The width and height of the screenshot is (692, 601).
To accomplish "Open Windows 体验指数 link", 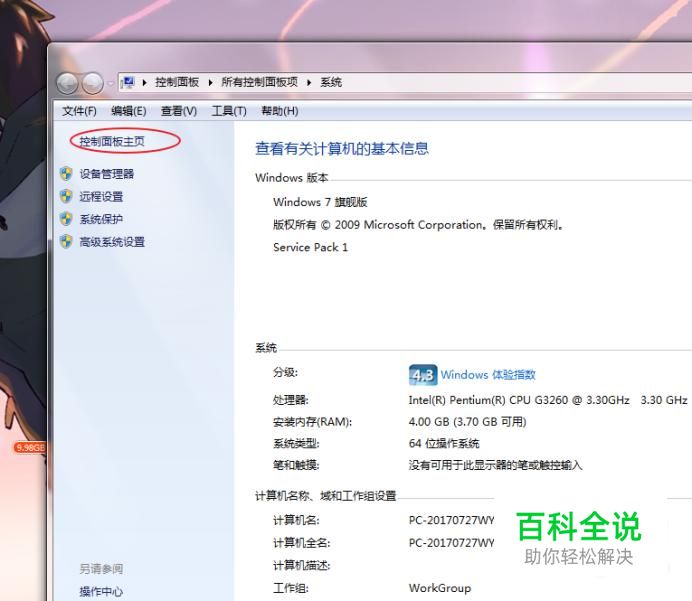I will coord(488,375).
